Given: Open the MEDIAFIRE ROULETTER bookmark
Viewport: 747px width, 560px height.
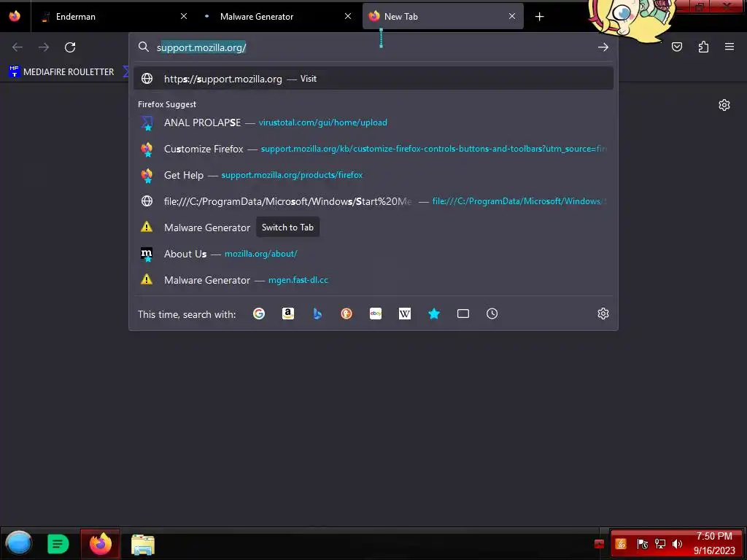Looking at the screenshot, I should tap(61, 72).
